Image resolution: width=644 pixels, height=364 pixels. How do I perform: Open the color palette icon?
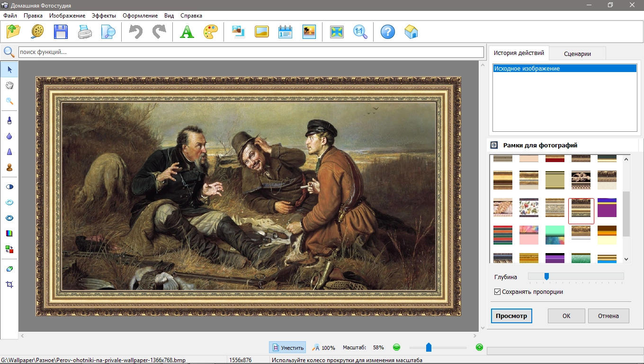pos(211,32)
